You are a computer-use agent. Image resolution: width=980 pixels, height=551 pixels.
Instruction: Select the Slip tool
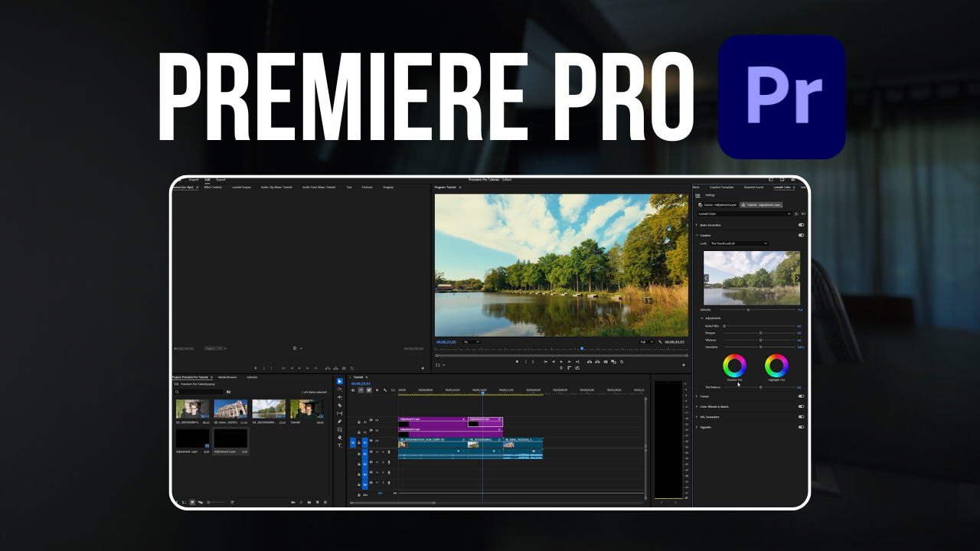pyautogui.click(x=340, y=413)
